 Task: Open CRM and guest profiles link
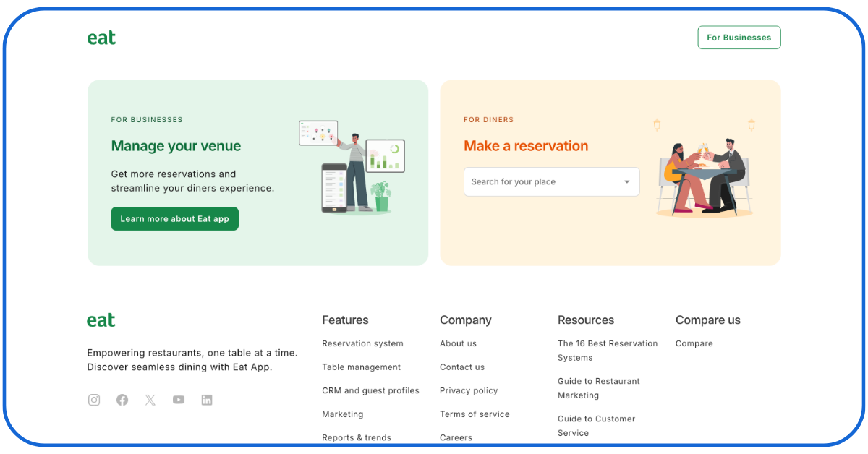tap(370, 390)
